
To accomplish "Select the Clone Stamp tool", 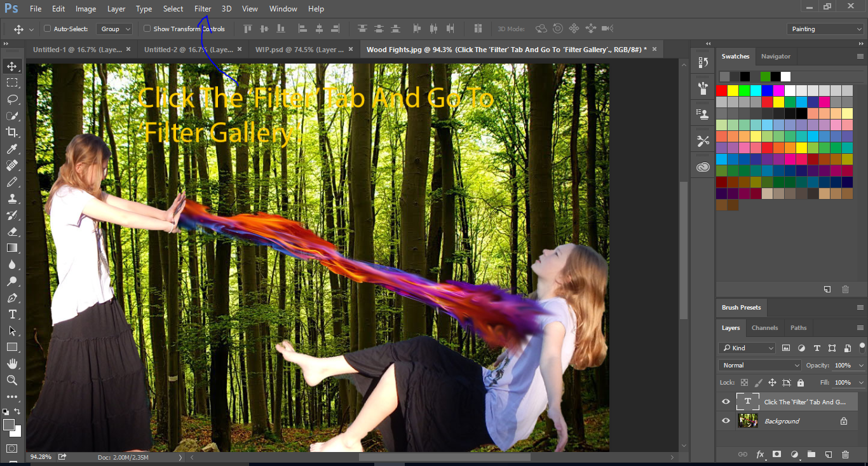I will click(x=12, y=198).
